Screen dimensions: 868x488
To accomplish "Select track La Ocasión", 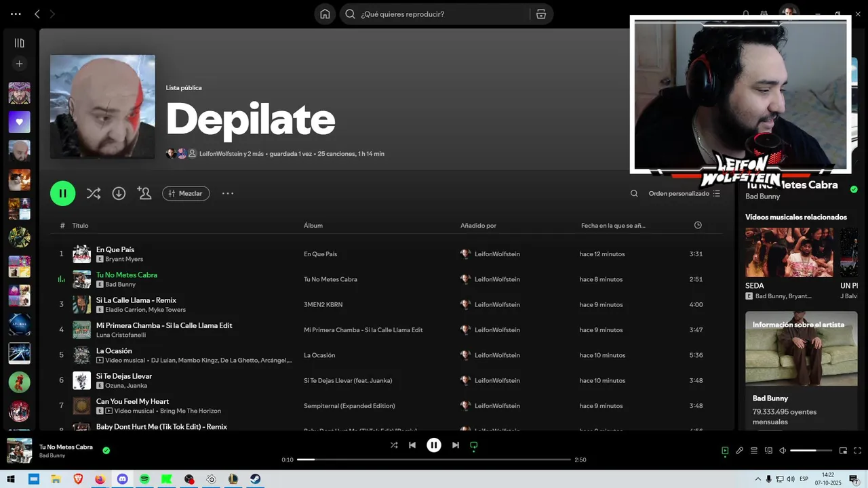I will 114,350.
